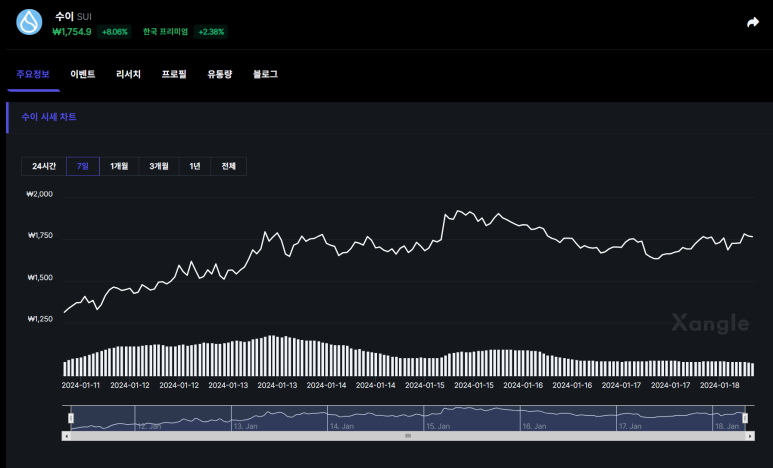The image size is (773, 468).
Task: Click the share arrow icon
Action: [753, 22]
